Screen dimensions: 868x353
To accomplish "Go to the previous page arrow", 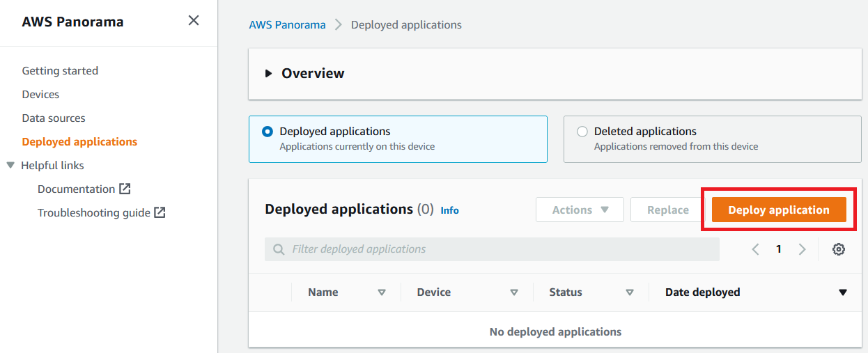I will point(755,249).
